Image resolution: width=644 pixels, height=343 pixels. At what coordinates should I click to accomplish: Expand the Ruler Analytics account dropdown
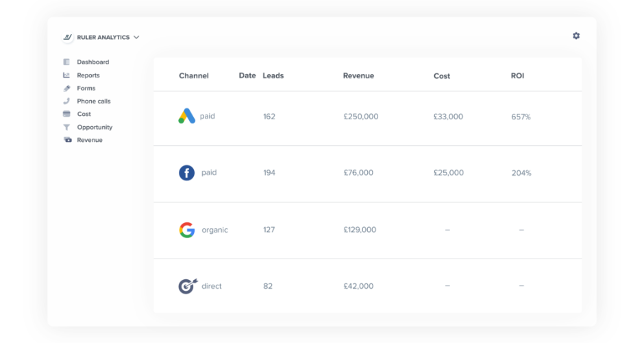[136, 38]
